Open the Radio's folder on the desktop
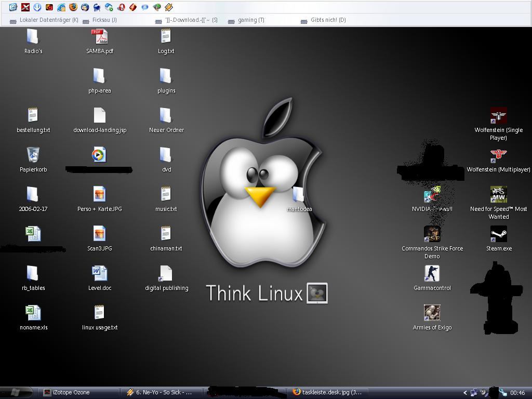Viewport: 532px width, 399px height. coord(33,42)
